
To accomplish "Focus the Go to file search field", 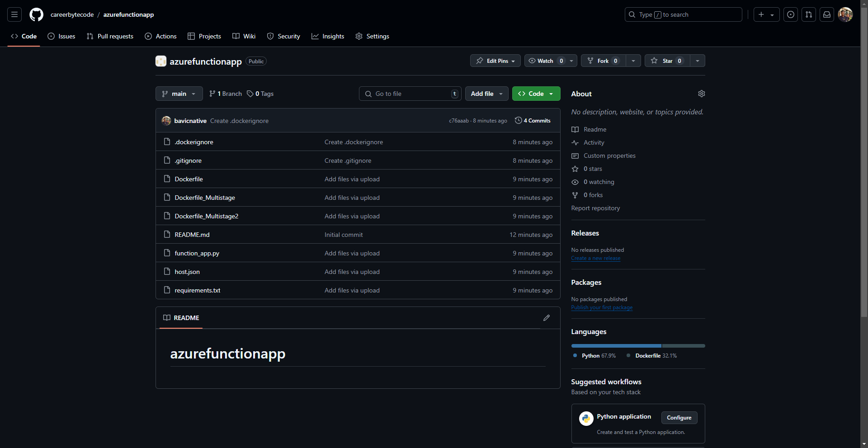I will [x=410, y=94].
